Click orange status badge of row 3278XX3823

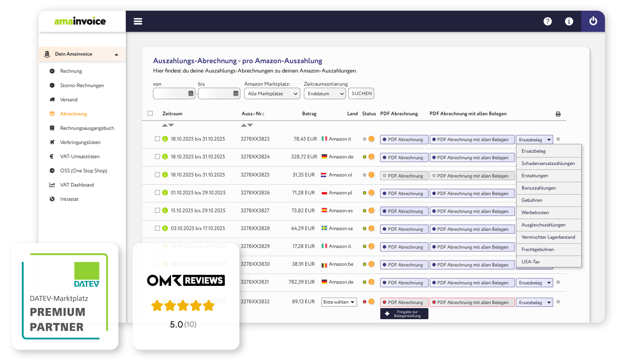click(x=371, y=139)
